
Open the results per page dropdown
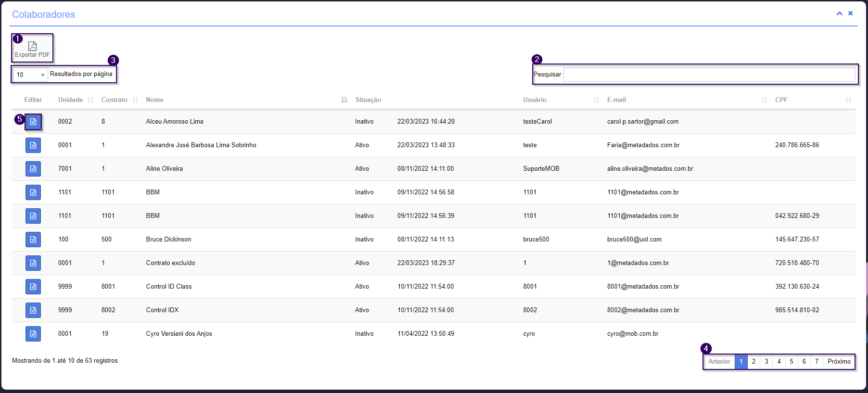pos(30,75)
